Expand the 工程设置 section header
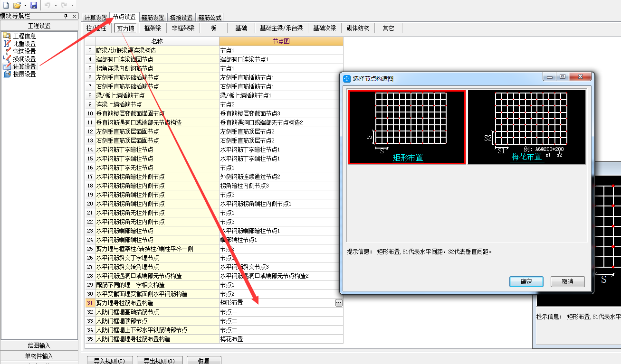 pyautogui.click(x=39, y=26)
